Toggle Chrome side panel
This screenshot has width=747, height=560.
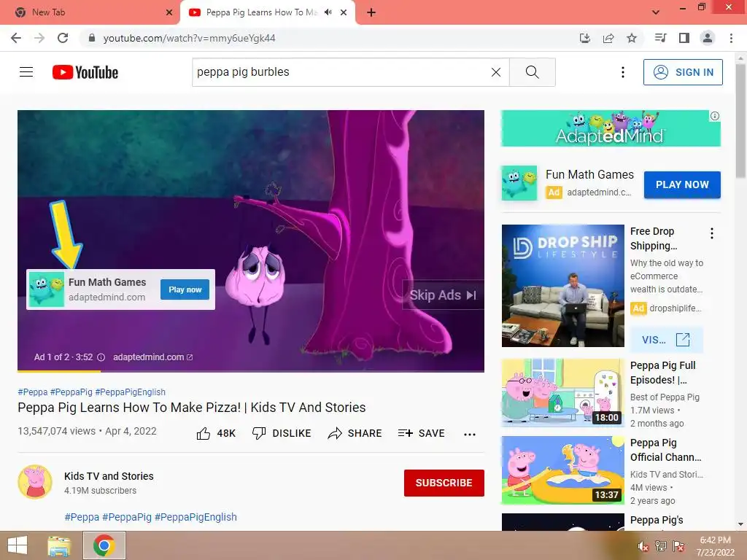684,38
